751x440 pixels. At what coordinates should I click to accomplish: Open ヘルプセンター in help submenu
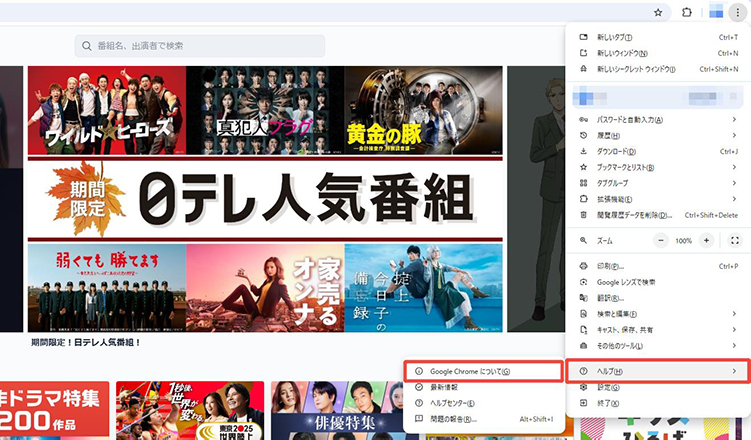(484, 403)
